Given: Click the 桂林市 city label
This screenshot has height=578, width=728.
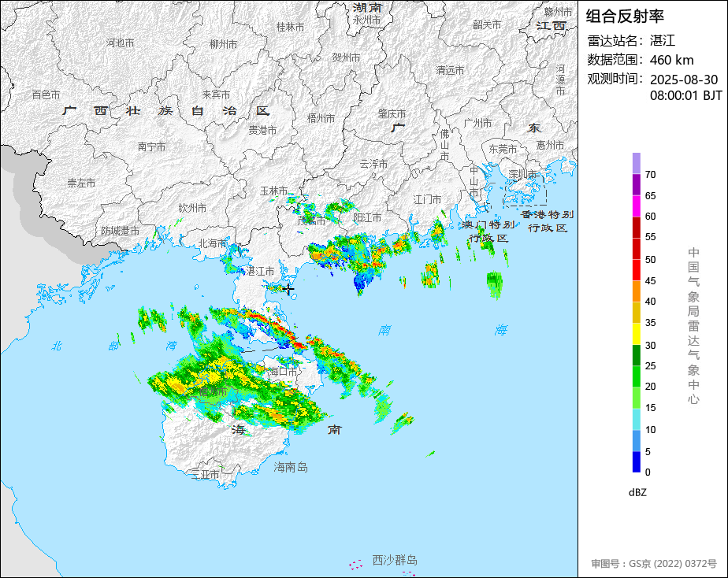Looking at the screenshot, I should [290, 28].
